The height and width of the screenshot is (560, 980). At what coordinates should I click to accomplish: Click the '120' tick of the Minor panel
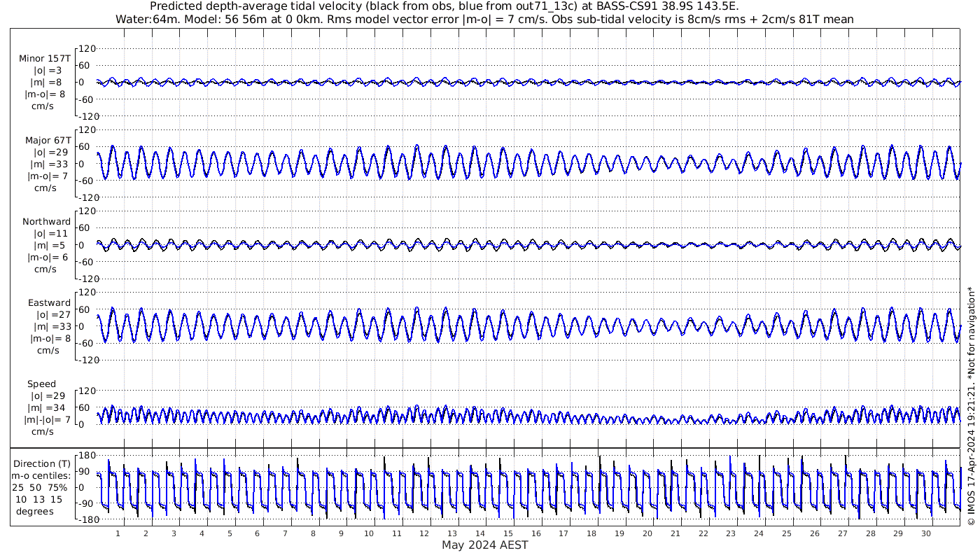pyautogui.click(x=86, y=49)
